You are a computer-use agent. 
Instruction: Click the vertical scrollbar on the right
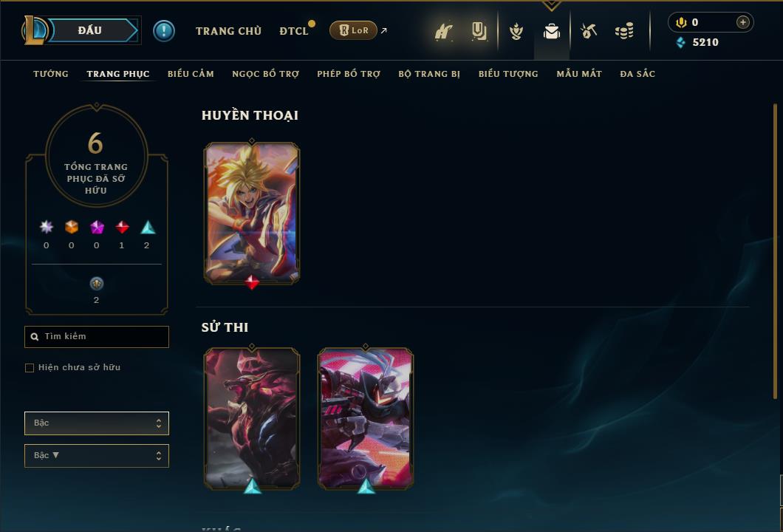point(775,250)
